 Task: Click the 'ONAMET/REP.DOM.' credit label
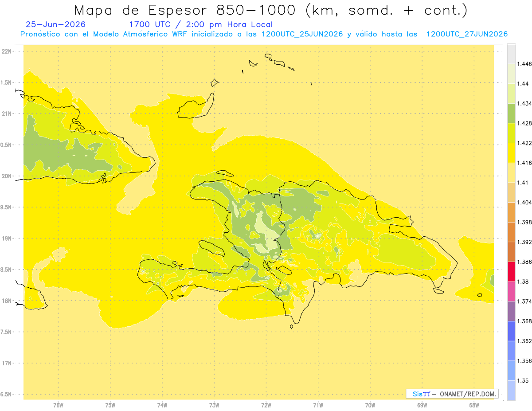468,394
